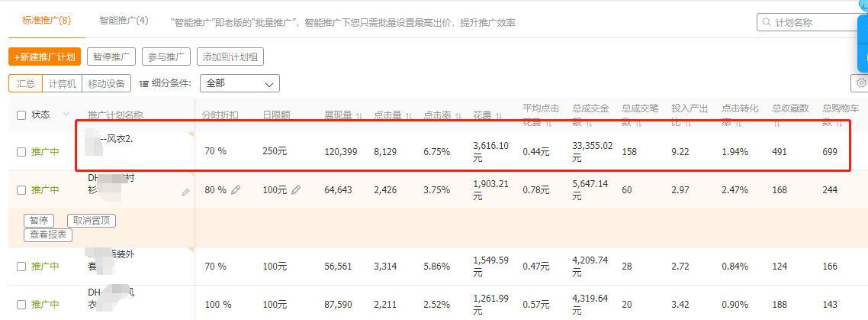868x320 pixels.
Task: Check the box for the 风衣2 plan row
Action: [x=21, y=152]
